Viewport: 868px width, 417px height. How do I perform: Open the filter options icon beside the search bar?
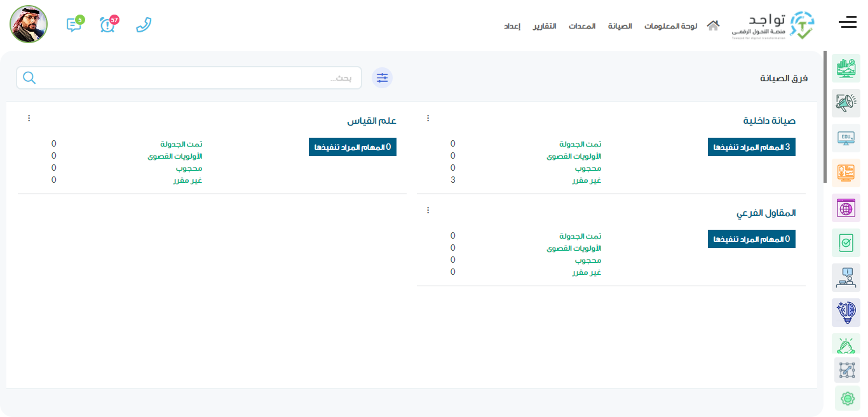[382, 77]
